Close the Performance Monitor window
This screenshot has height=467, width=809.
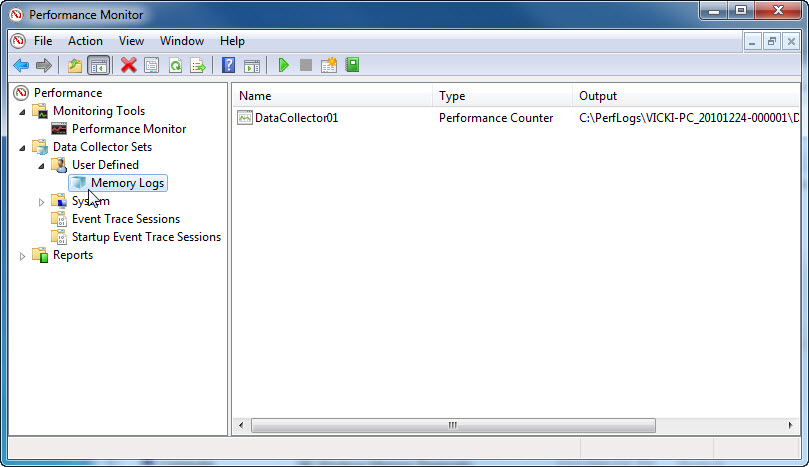click(x=778, y=11)
